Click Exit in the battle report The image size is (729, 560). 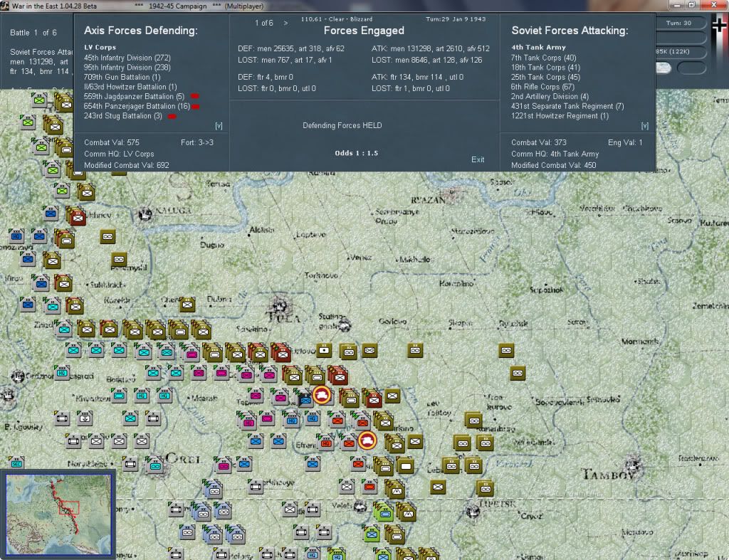[x=478, y=159]
